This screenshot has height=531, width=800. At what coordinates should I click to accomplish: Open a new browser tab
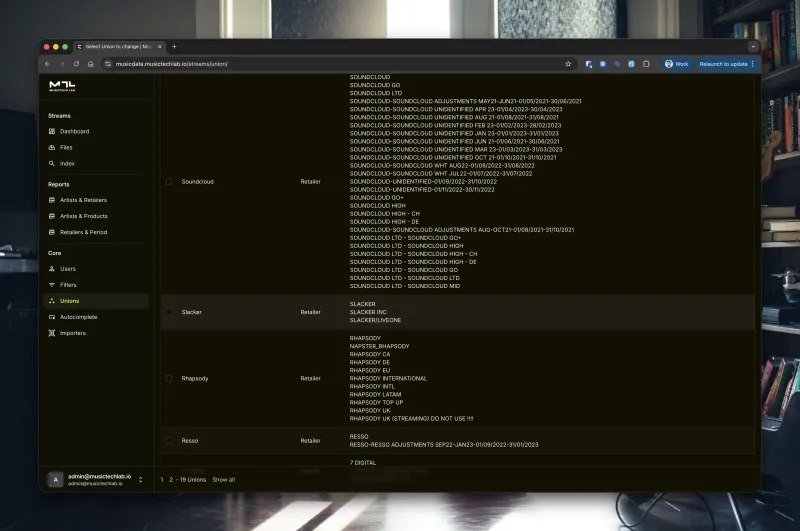tap(174, 46)
